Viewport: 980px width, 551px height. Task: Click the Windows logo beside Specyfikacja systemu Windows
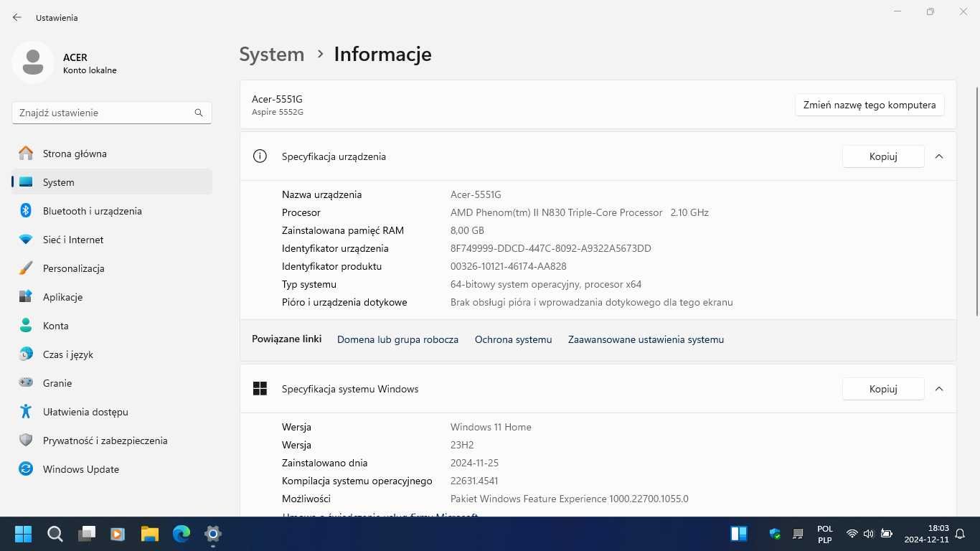260,388
